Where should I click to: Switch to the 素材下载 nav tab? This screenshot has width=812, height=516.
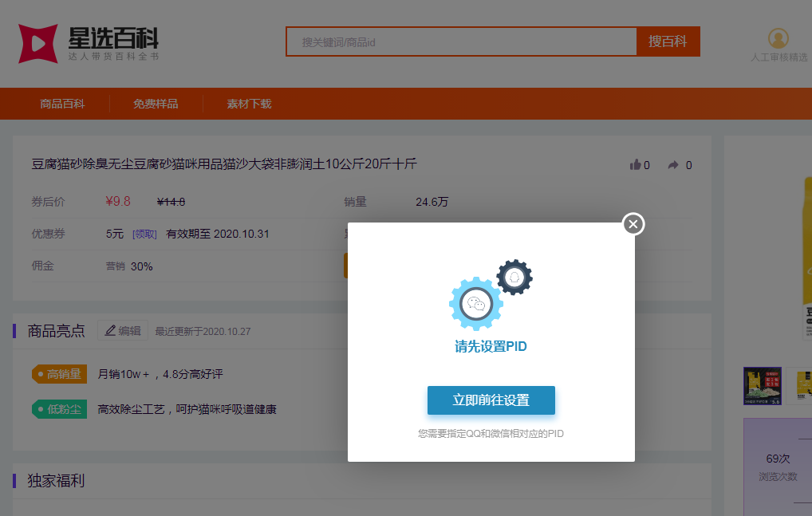(249, 104)
